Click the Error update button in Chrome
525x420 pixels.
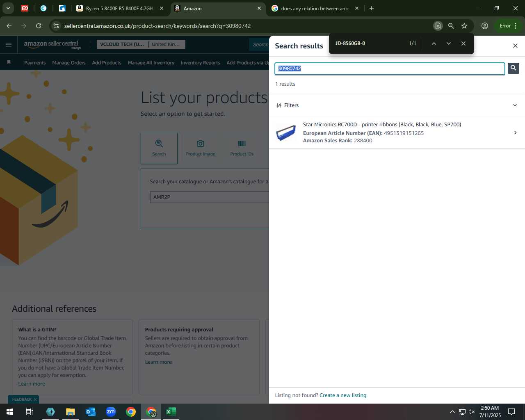point(508,26)
